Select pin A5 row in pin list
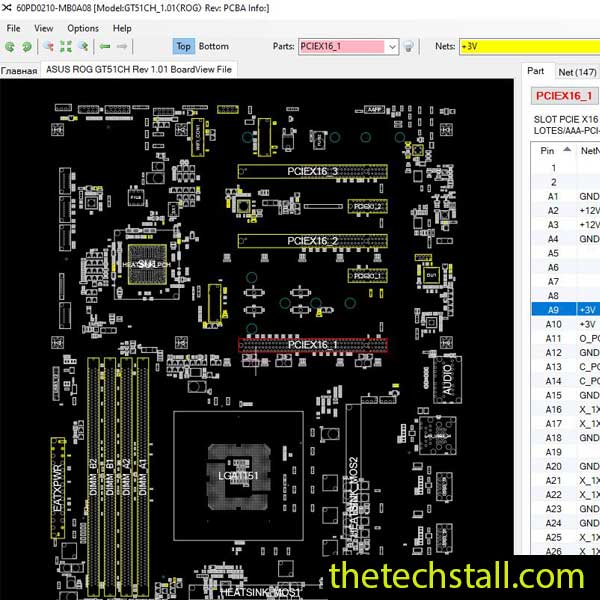 [566, 253]
